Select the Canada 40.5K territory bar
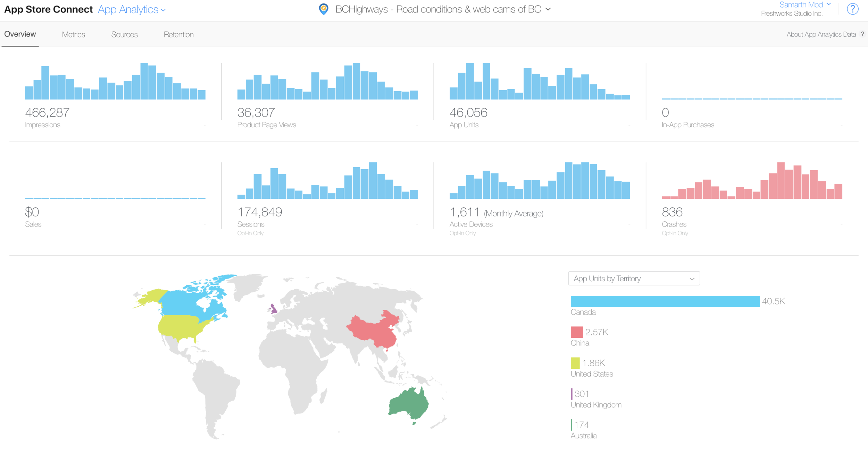 [x=665, y=301]
